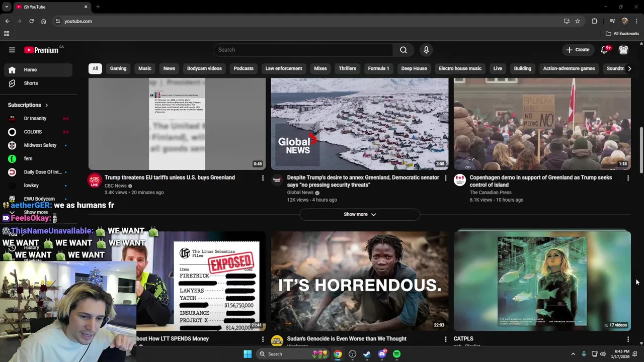
Task: Open options for Copenhagen demo video
Action: click(628, 178)
